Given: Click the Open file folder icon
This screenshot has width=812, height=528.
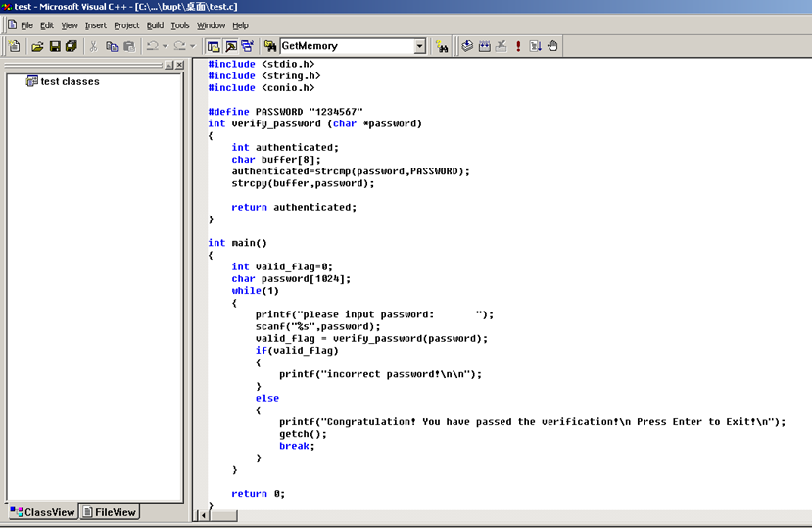Looking at the screenshot, I should (38, 46).
